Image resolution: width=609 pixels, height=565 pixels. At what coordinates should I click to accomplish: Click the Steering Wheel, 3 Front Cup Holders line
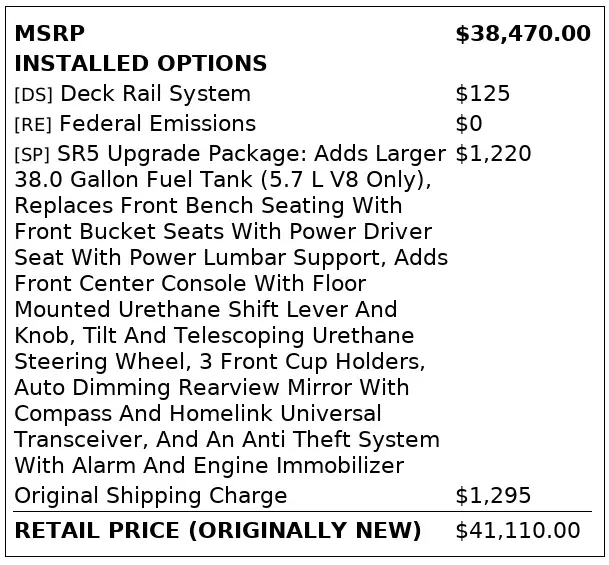(219, 362)
